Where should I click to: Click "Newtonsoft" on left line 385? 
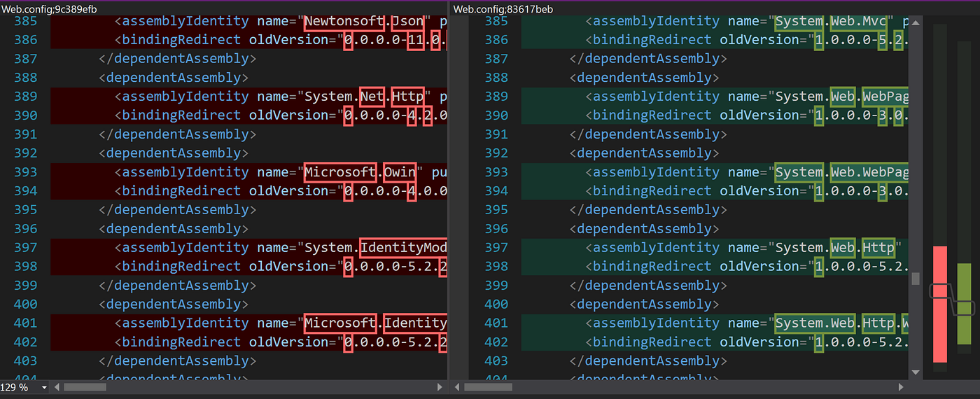(344, 21)
